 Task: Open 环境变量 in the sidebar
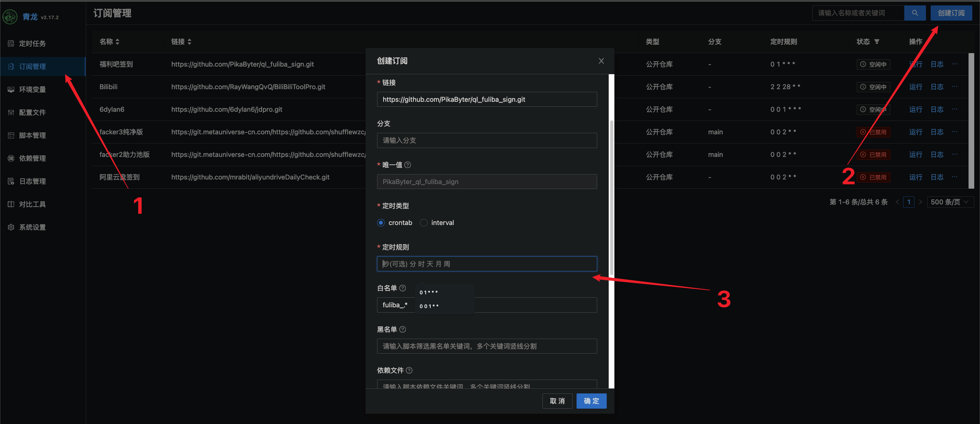(x=32, y=90)
